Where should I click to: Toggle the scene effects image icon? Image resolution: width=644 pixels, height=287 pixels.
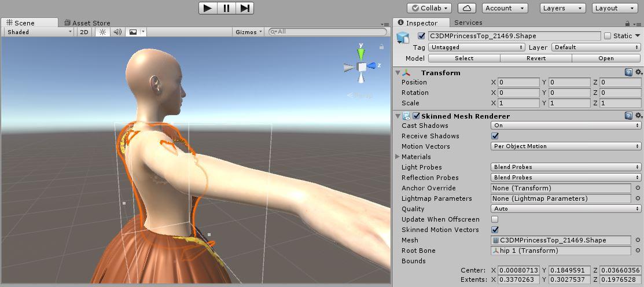[x=133, y=32]
